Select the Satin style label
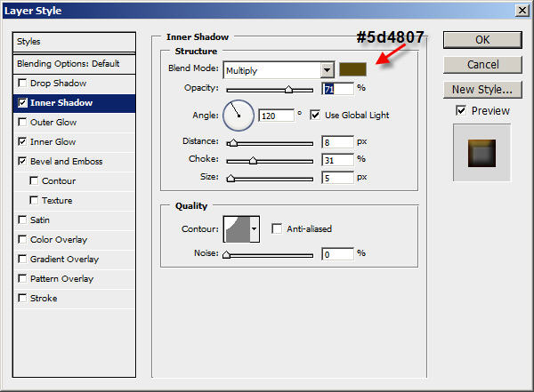Viewport: 534px width, 392px height. click(40, 220)
